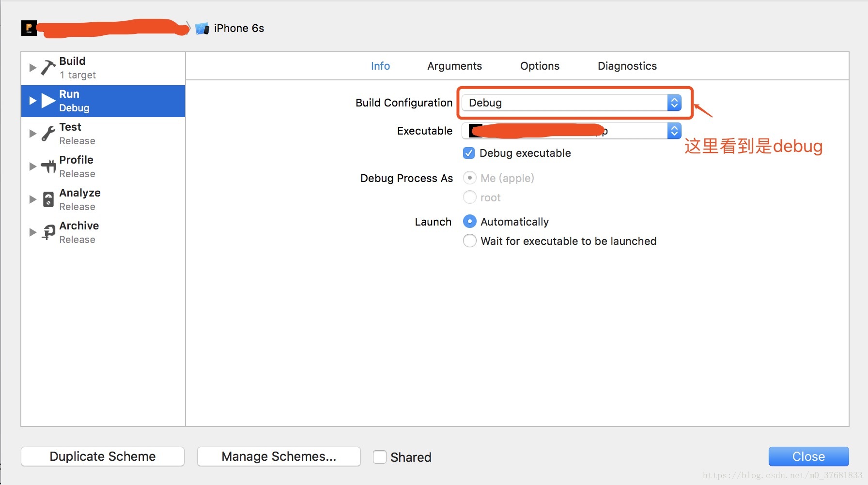Screen dimensions: 868x485
Task: Click the Build Configuration label
Action: [404, 103]
